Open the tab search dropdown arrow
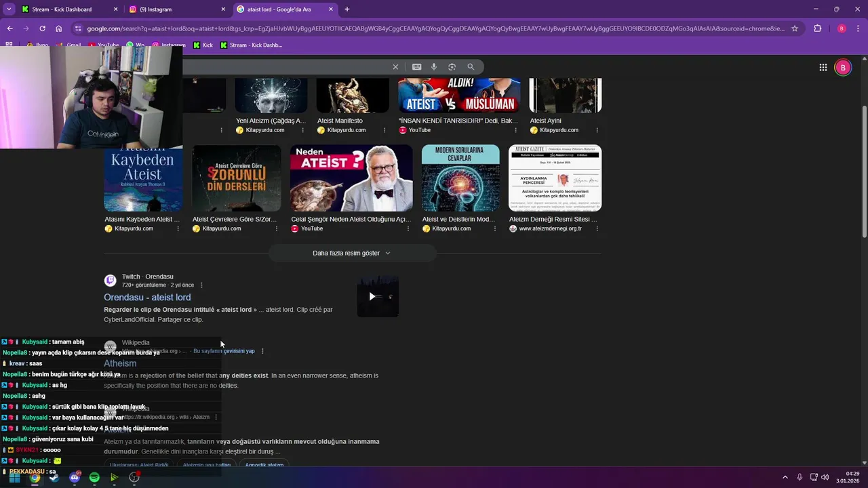This screenshot has height=488, width=868. point(9,9)
